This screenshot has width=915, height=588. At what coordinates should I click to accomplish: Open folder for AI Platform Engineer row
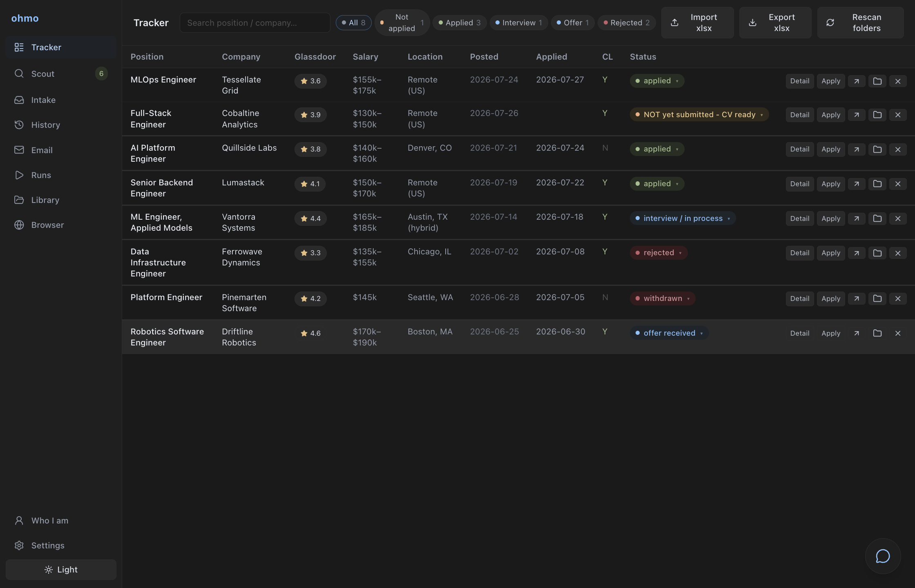(877, 149)
